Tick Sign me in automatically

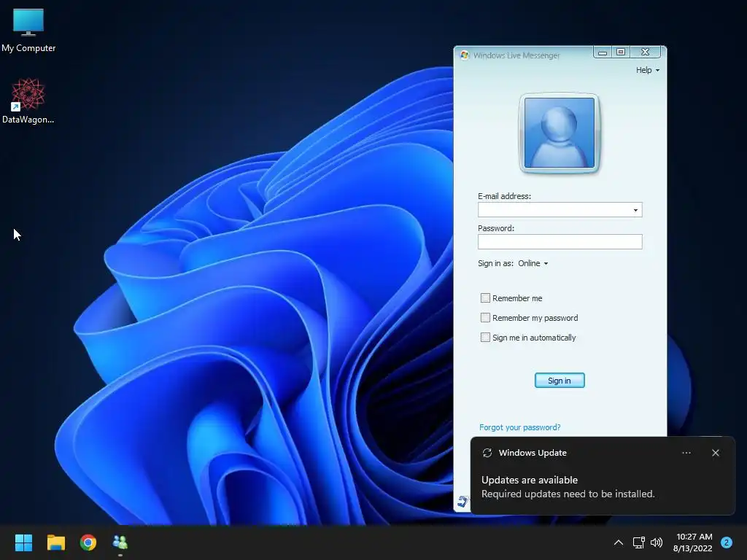[485, 337]
